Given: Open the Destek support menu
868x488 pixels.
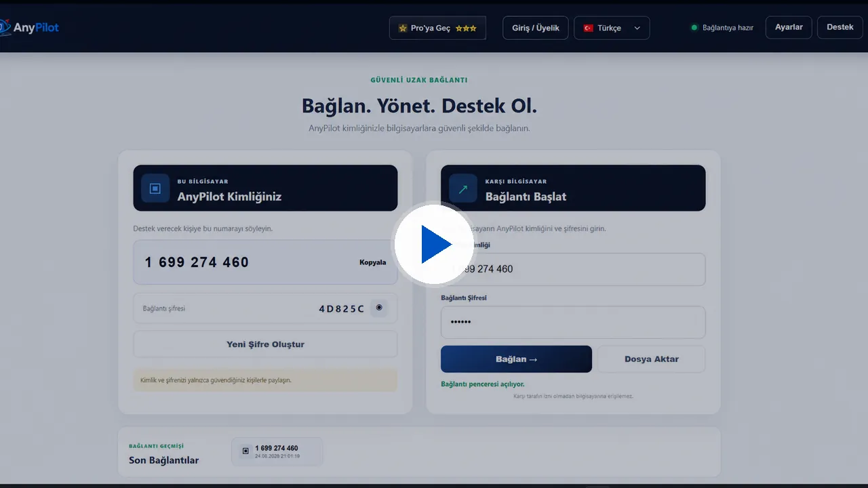Looking at the screenshot, I should (840, 27).
